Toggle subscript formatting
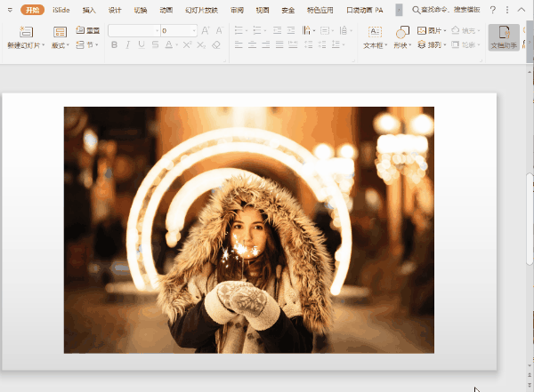This screenshot has height=392, width=534. pos(201,45)
